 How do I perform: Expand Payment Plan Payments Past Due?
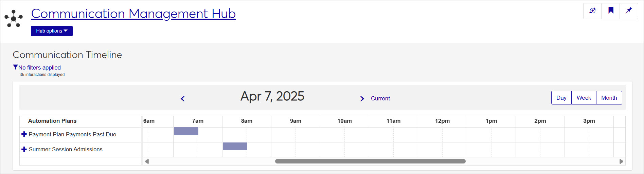click(x=24, y=134)
